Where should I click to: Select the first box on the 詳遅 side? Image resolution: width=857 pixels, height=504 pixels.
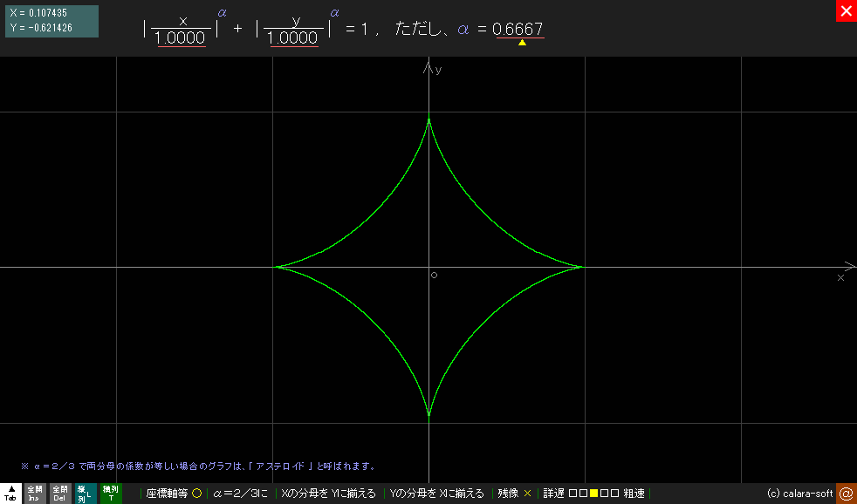point(572,494)
